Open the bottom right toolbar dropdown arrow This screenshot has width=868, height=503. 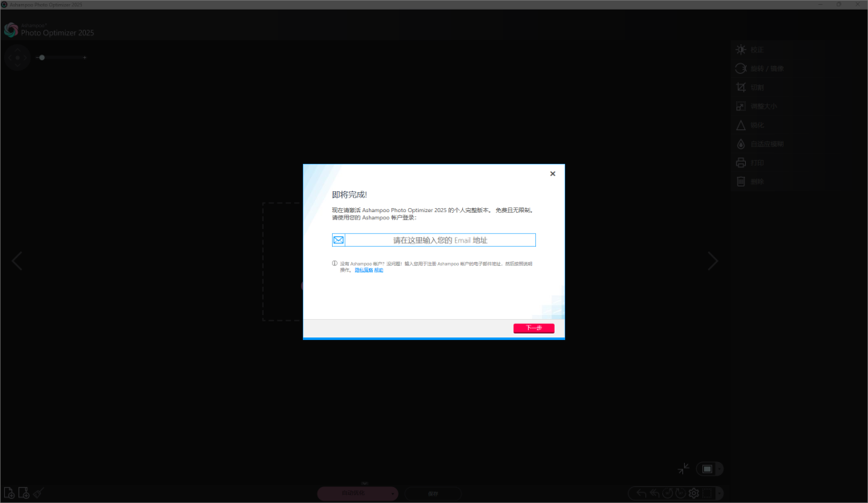719,493
